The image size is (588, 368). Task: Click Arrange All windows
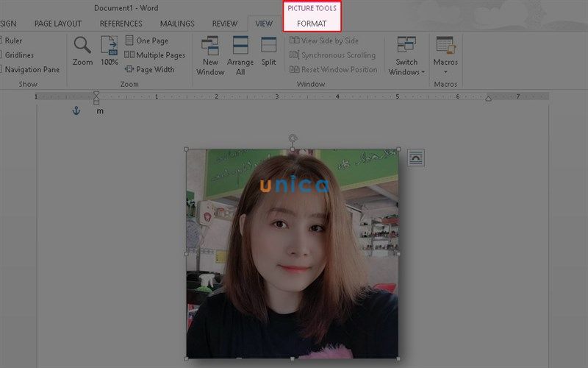point(240,56)
